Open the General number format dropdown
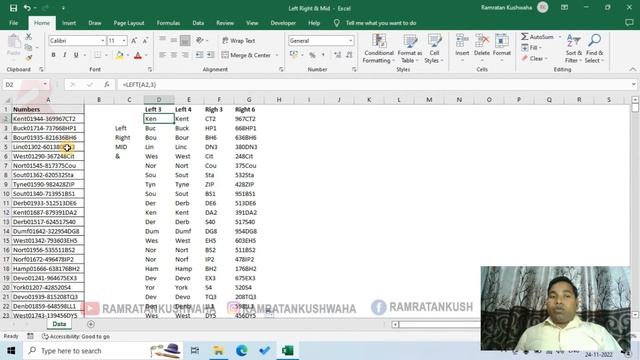This screenshot has height=360, width=640. pyautogui.click(x=350, y=40)
